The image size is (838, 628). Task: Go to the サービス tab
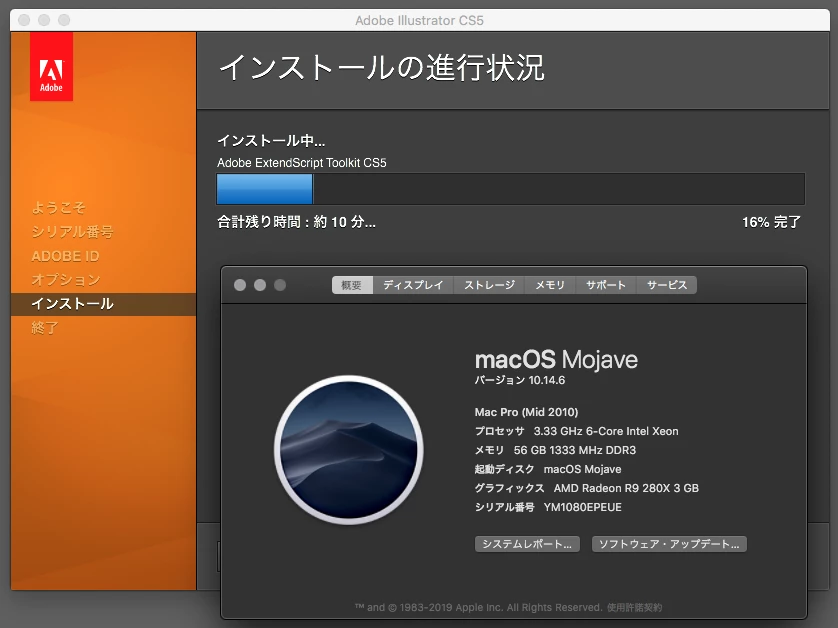(666, 285)
